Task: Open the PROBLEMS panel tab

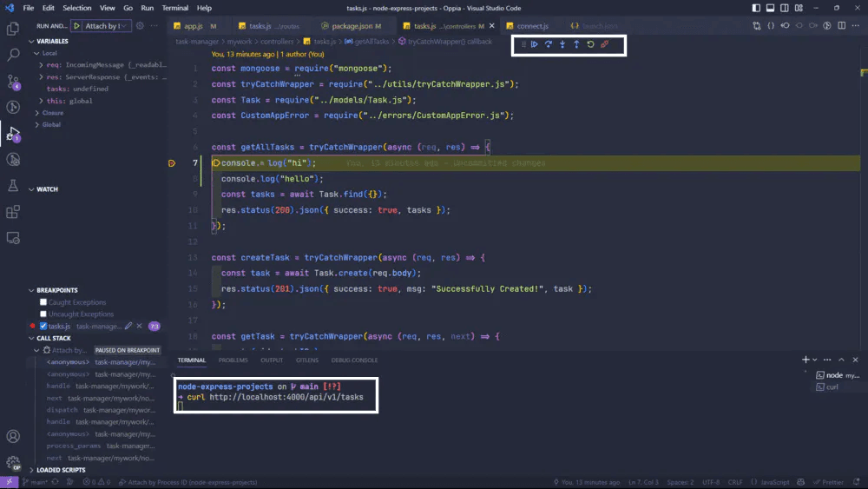Action: tap(233, 360)
